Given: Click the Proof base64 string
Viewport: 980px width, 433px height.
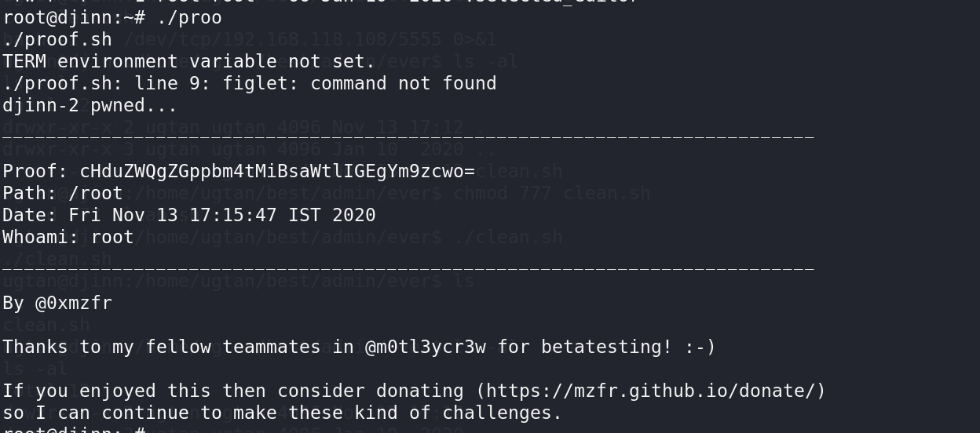Looking at the screenshot, I should (277, 171).
